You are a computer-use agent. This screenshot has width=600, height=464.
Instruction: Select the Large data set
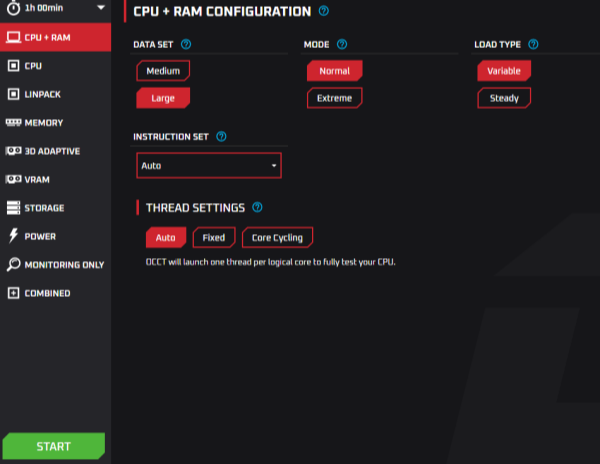163,98
